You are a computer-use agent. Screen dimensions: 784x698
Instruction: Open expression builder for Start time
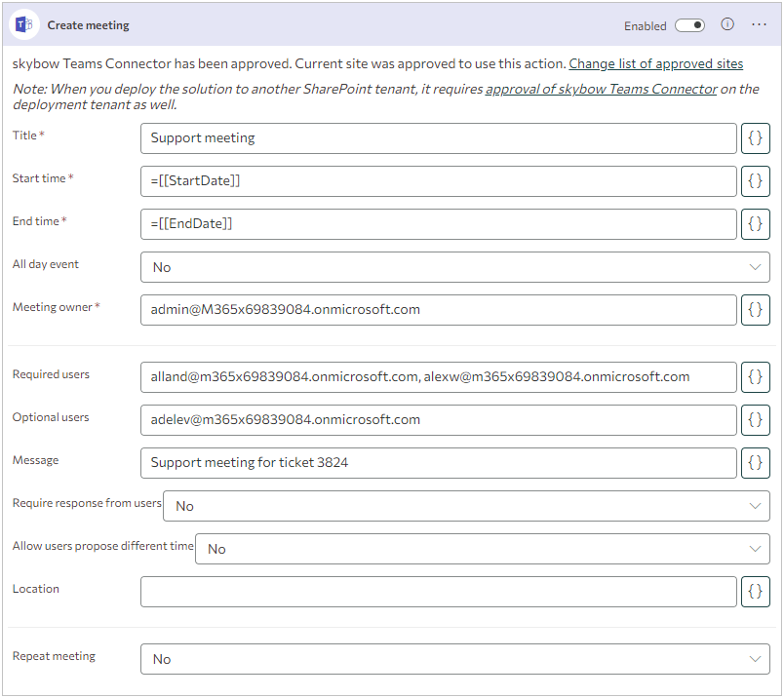point(755,181)
